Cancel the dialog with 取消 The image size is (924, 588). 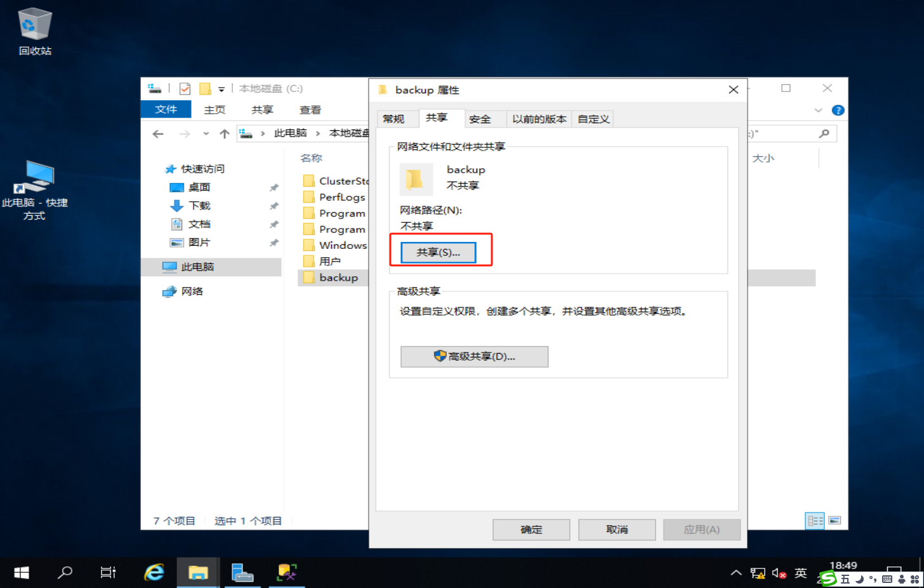617,530
